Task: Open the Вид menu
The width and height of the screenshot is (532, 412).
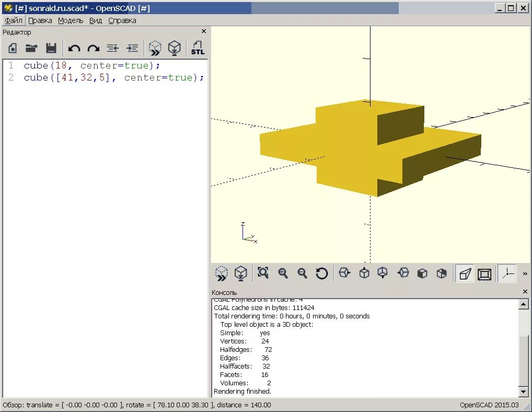Action: 96,20
